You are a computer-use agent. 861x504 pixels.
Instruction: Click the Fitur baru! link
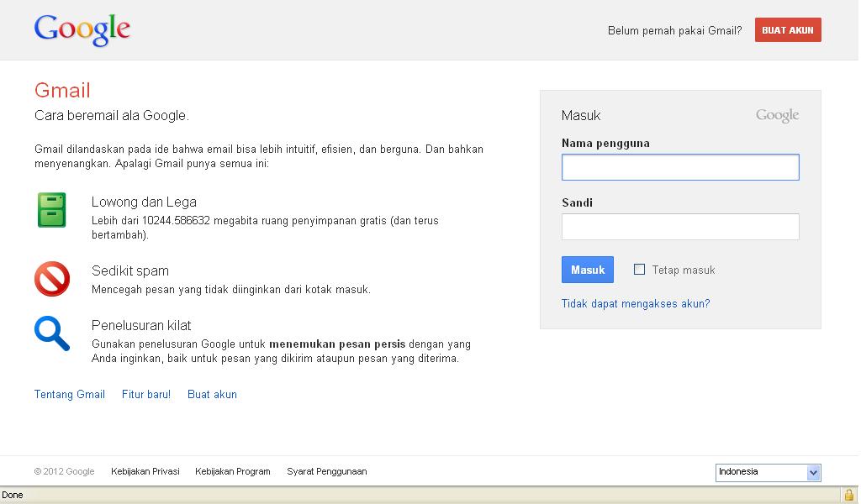click(x=145, y=394)
